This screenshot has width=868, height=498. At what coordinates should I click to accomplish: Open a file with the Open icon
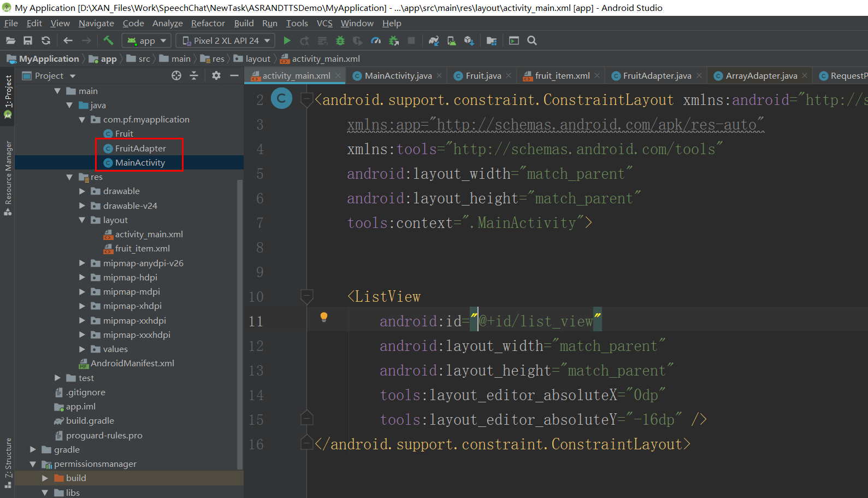(11, 40)
